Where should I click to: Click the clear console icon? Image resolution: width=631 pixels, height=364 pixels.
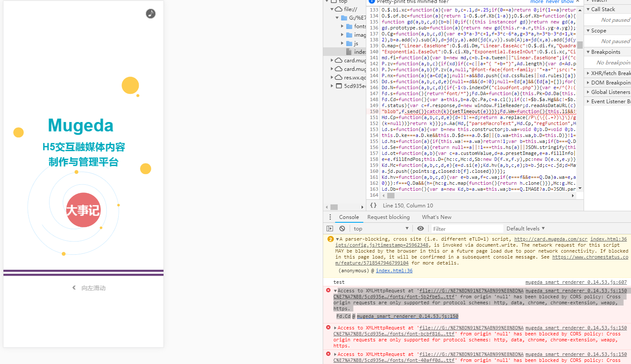tap(342, 228)
